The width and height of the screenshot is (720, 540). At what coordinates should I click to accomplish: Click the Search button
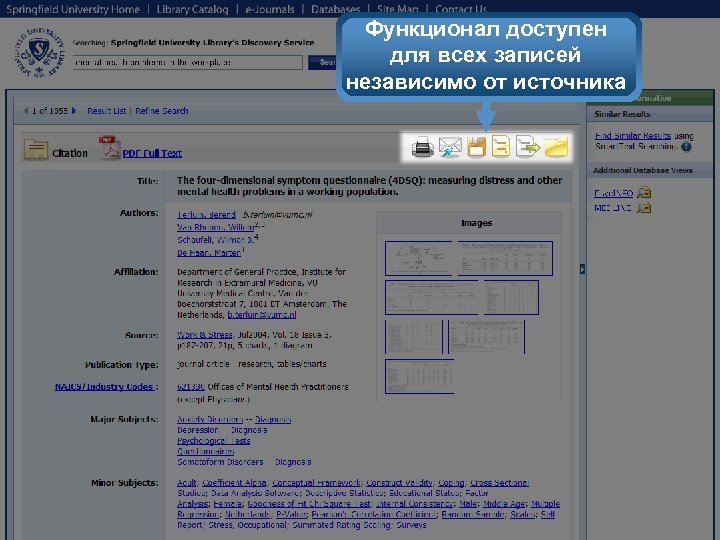[x=322, y=62]
